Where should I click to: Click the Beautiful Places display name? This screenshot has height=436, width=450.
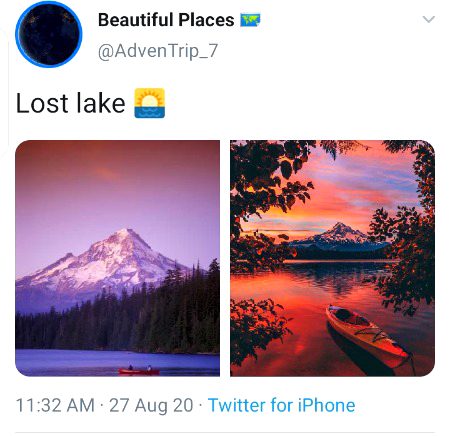(x=166, y=20)
